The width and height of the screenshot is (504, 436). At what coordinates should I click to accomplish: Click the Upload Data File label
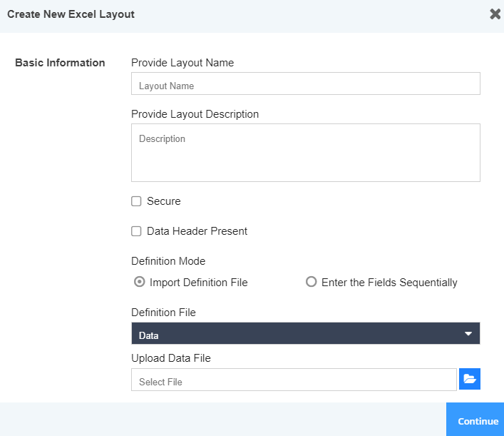171,358
